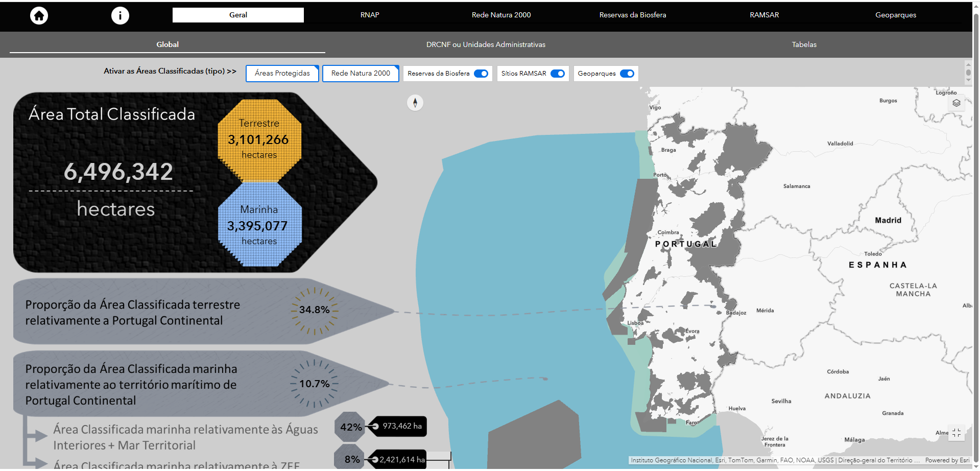Click the page scrollbar down arrow
The height and width of the screenshot is (471, 980).
[x=976, y=466]
